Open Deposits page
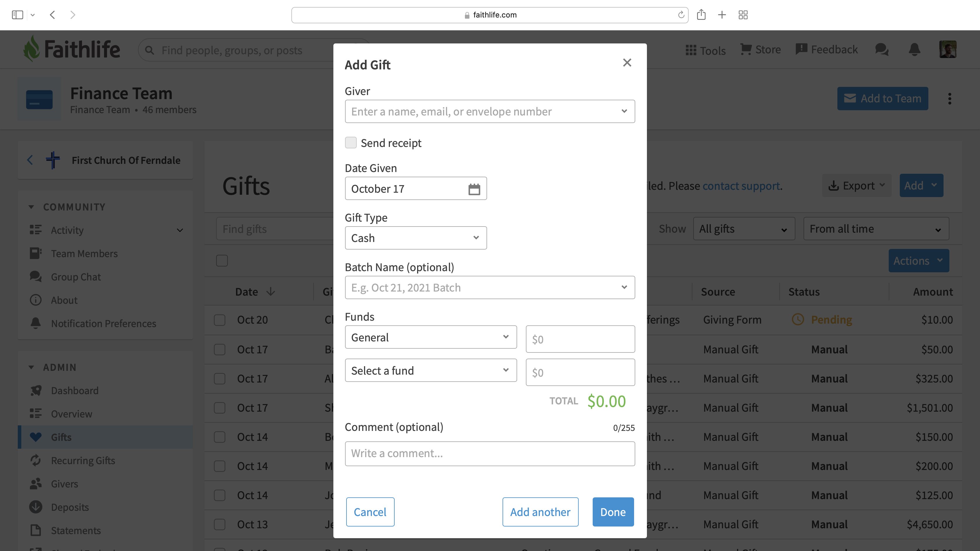The width and height of the screenshot is (980, 551). coord(70,507)
